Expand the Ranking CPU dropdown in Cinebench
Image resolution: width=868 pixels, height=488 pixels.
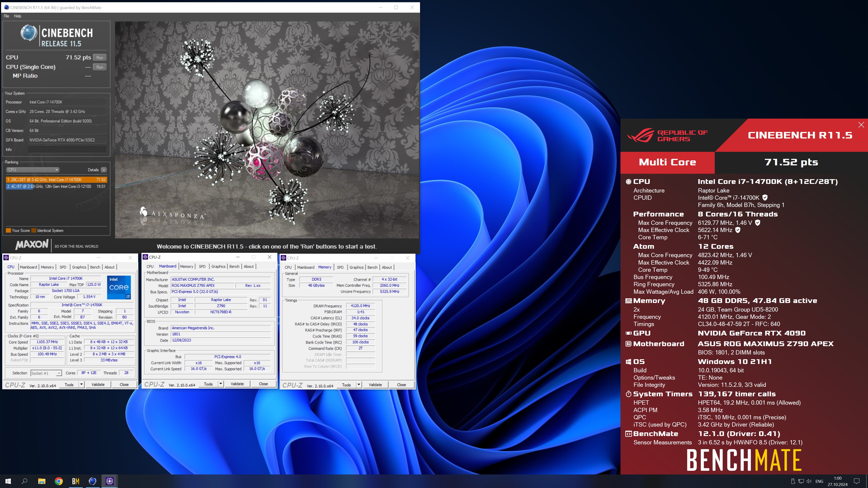point(33,170)
